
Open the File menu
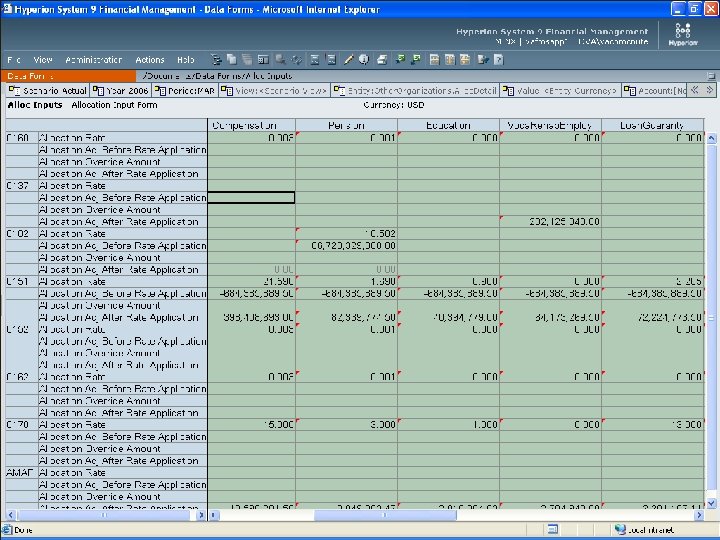pyautogui.click(x=14, y=60)
